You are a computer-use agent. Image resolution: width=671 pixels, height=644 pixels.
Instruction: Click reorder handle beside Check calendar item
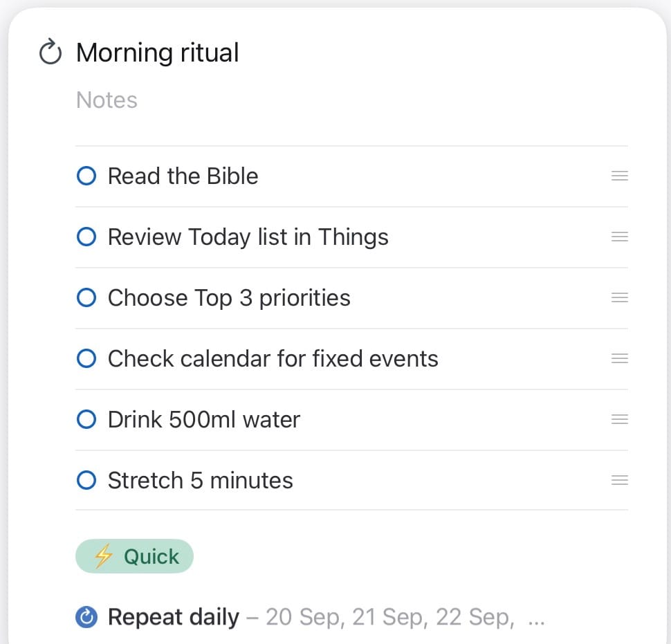click(x=619, y=359)
